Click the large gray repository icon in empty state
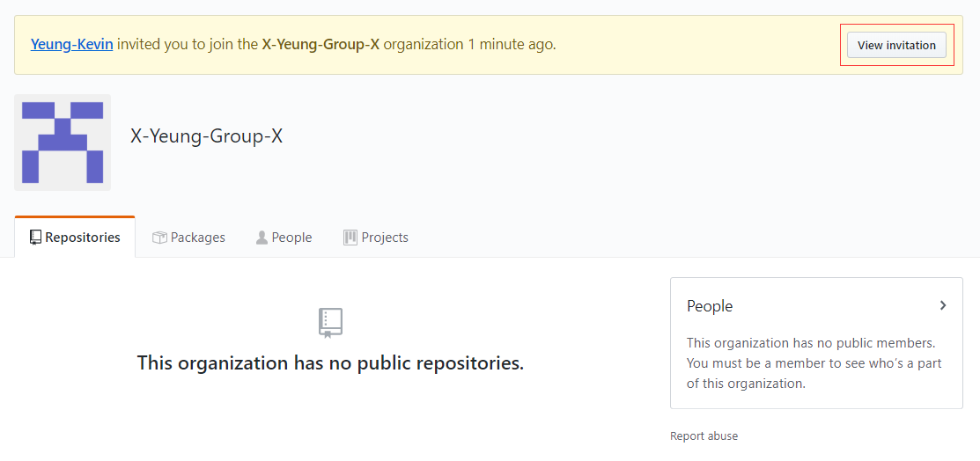This screenshot has height=461, width=980. click(x=330, y=323)
